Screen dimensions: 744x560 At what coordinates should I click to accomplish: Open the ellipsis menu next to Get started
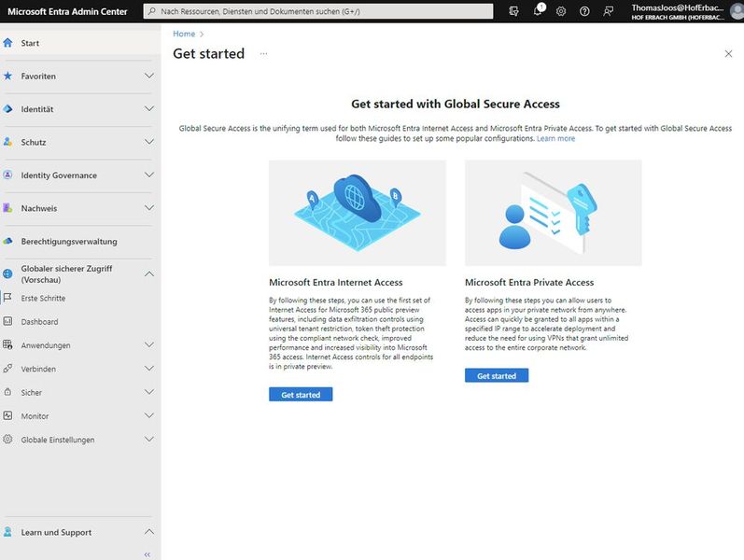click(x=263, y=53)
